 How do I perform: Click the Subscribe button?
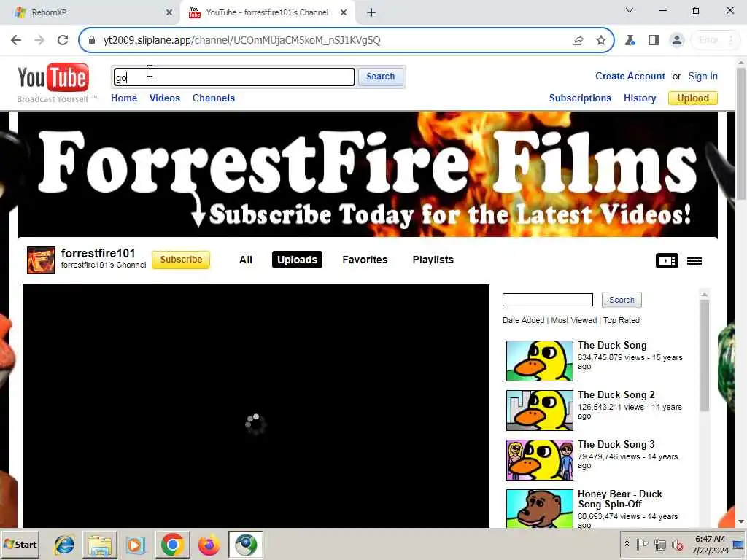pyautogui.click(x=181, y=260)
